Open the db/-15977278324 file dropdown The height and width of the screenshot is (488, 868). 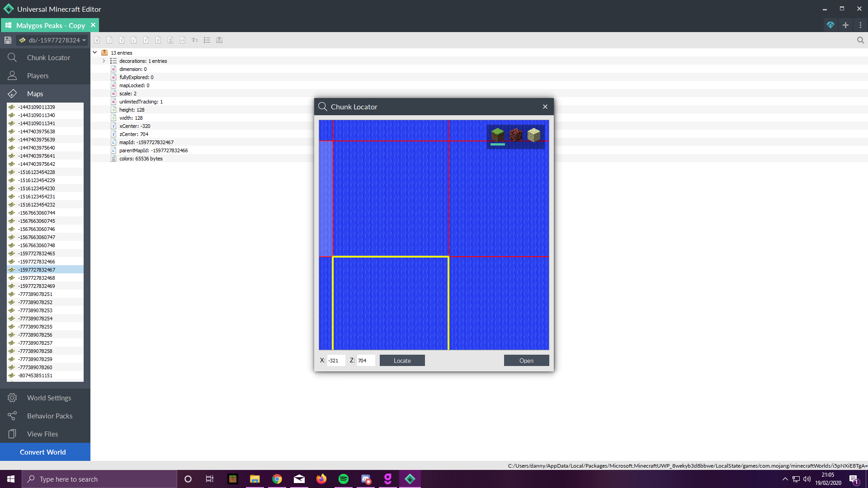[52, 40]
